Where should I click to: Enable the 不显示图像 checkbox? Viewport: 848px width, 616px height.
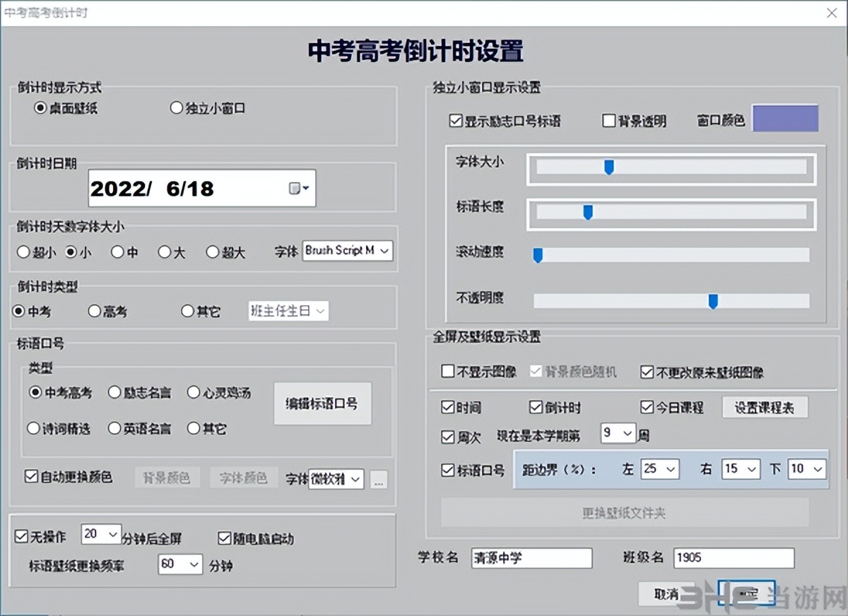(x=447, y=371)
